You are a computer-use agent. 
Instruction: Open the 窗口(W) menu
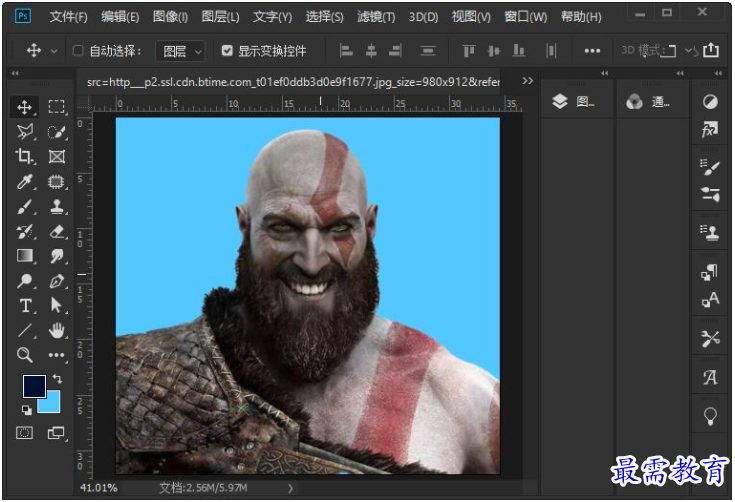point(525,17)
